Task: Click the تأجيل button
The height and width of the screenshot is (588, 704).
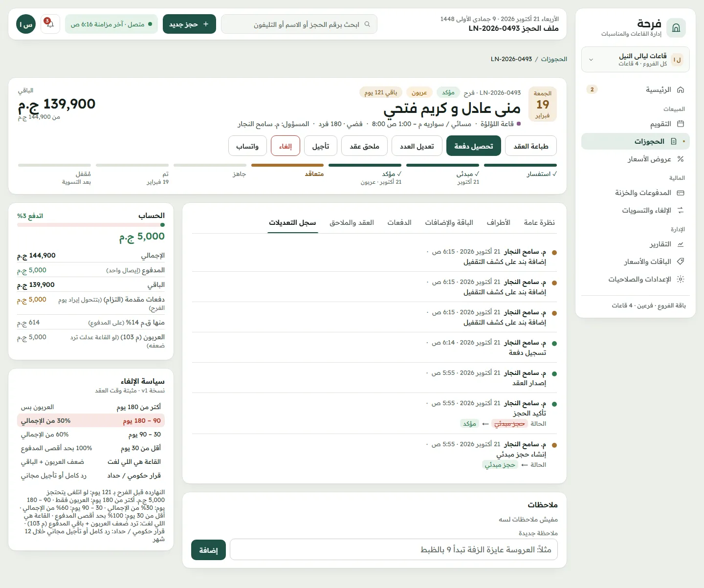Action: pos(321,146)
